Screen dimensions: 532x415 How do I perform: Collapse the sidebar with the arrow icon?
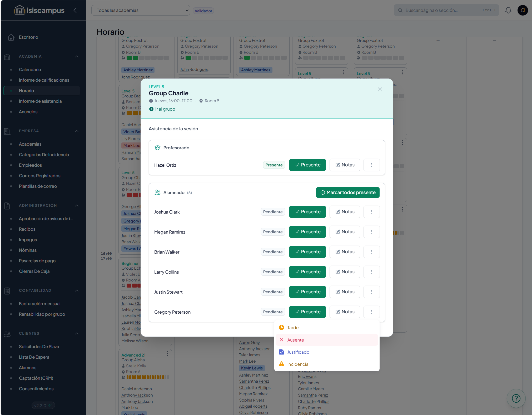click(x=75, y=10)
